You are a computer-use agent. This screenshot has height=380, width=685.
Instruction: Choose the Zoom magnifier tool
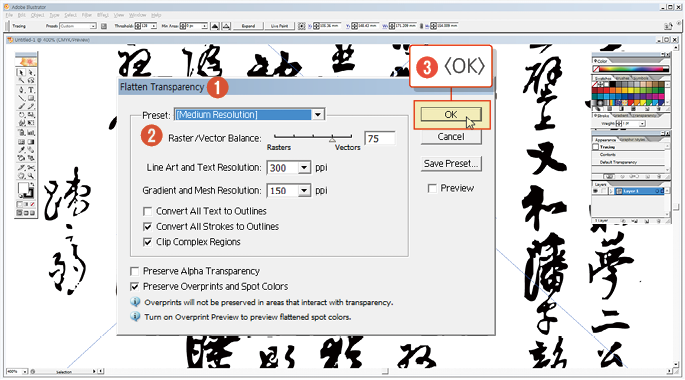pos(31,176)
